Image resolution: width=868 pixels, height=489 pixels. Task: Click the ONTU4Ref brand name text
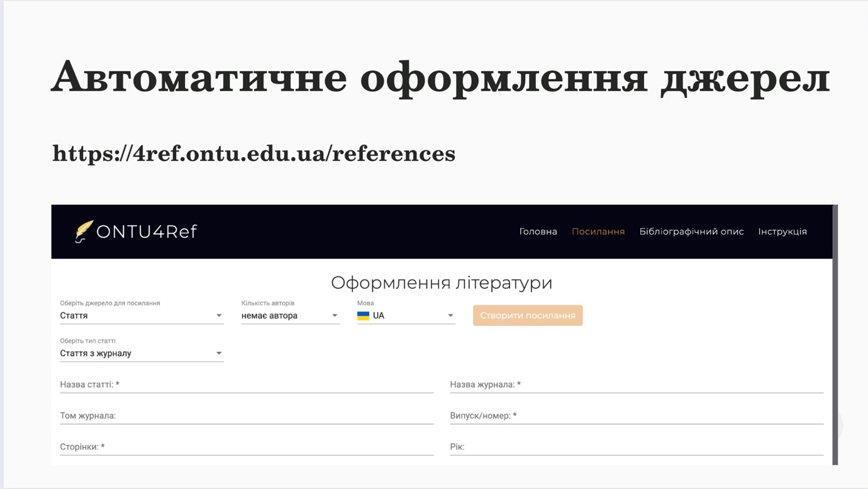147,232
